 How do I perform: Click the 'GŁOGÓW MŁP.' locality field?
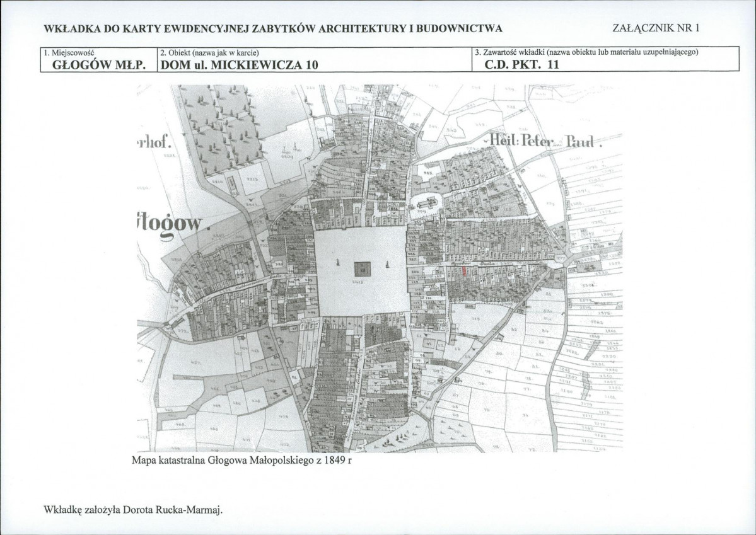point(99,65)
